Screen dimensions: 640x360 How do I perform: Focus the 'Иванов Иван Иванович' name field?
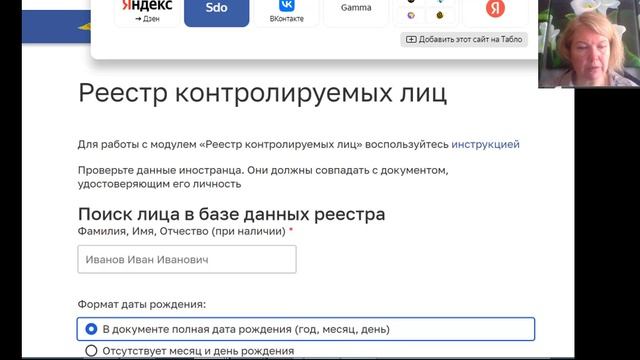pyautogui.click(x=187, y=259)
